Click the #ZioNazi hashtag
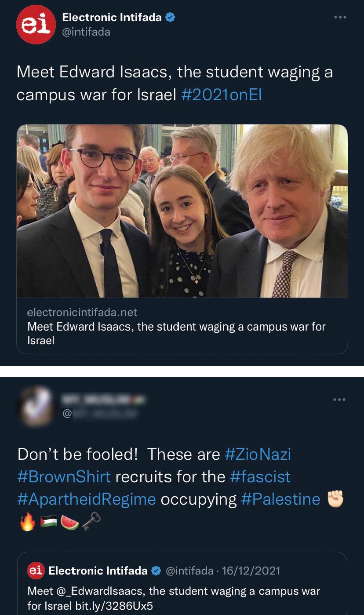The width and height of the screenshot is (364, 615). pyautogui.click(x=258, y=454)
